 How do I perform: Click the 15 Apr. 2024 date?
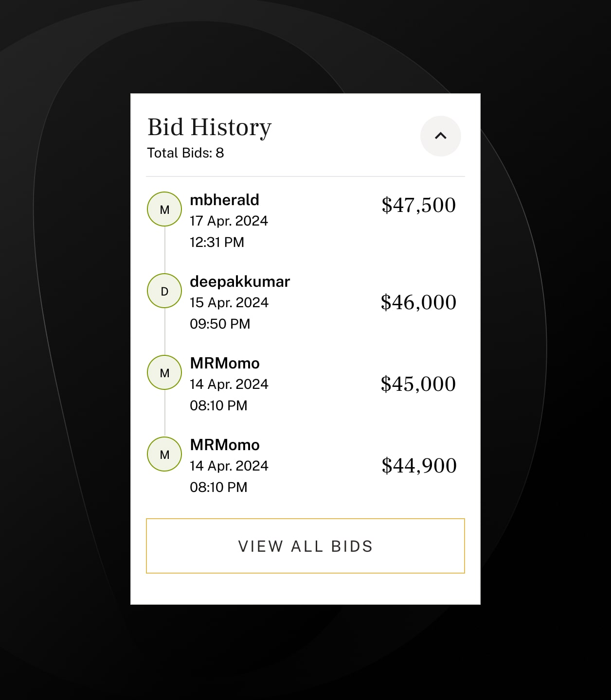(x=229, y=303)
